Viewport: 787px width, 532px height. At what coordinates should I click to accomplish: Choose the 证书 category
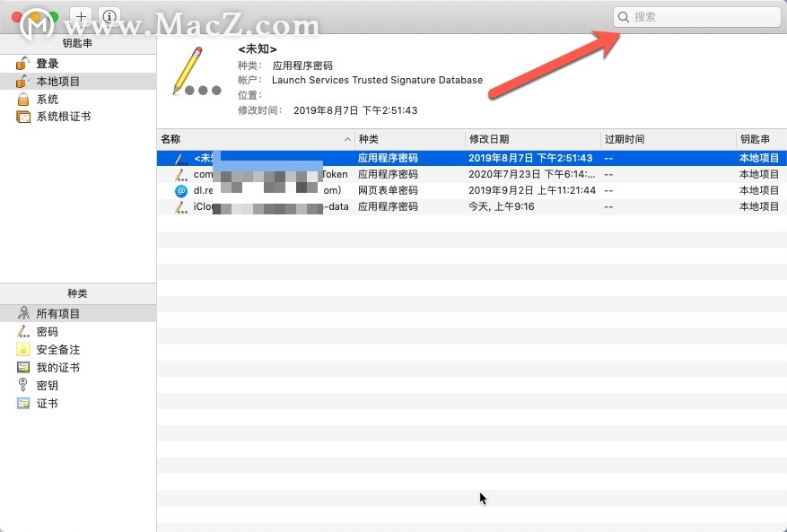(78, 404)
